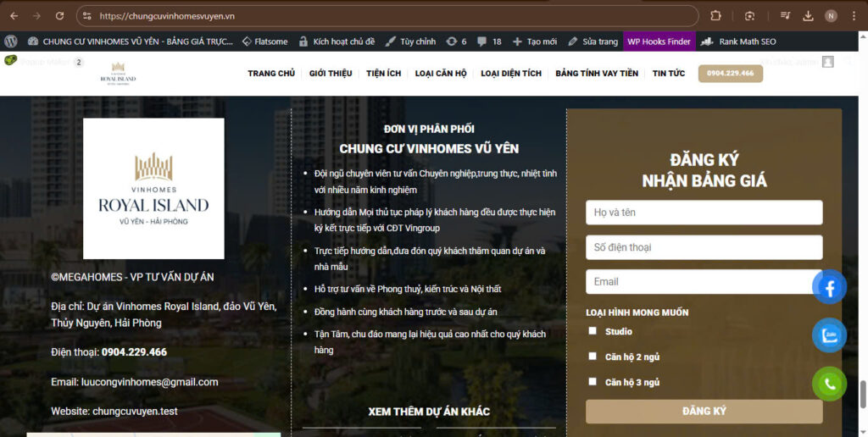Click the LOẠI HÌNH MONG MUỐN label
Viewport: 868px width, 437px height.
[x=637, y=313]
